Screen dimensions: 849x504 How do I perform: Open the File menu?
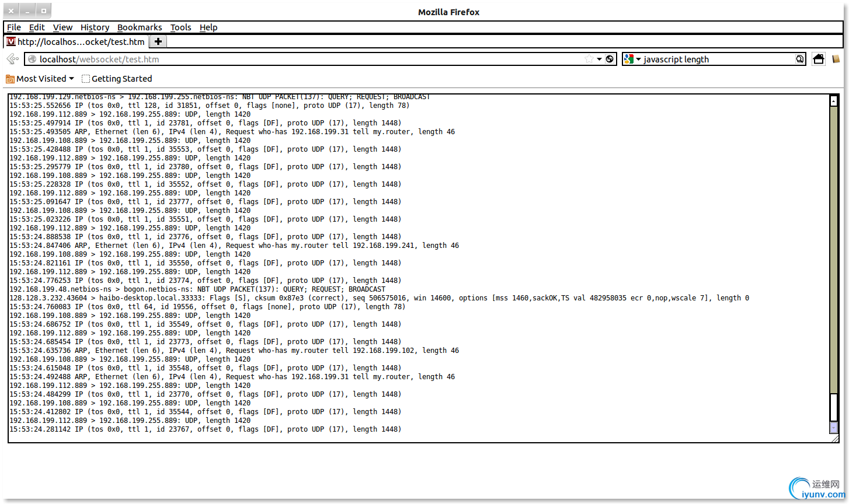coord(14,27)
